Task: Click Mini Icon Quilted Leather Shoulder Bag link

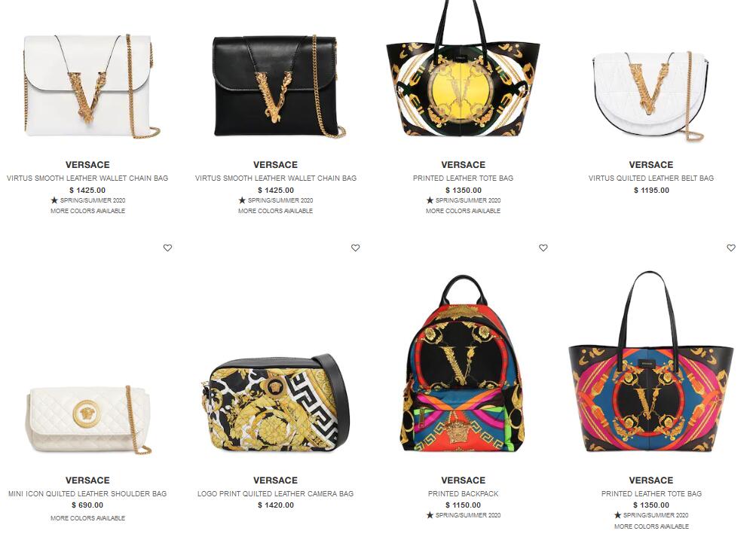Action: click(87, 493)
